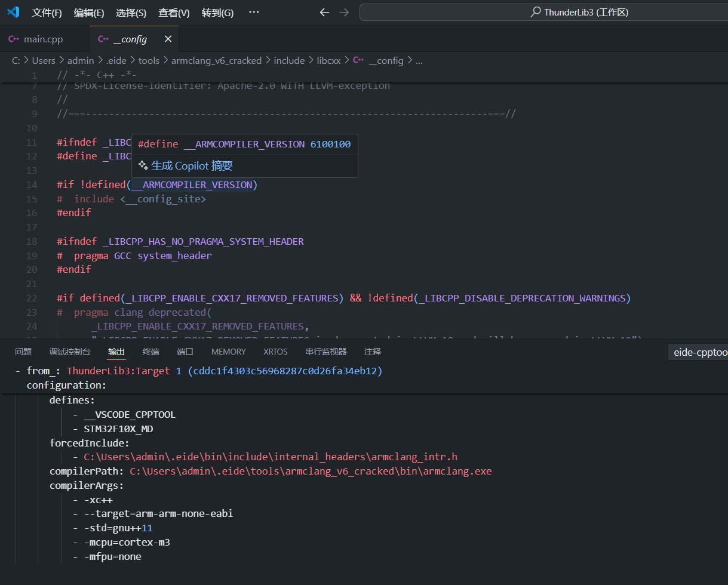Open the XRTOS panel tab
This screenshot has width=728, height=585.
pyautogui.click(x=275, y=352)
